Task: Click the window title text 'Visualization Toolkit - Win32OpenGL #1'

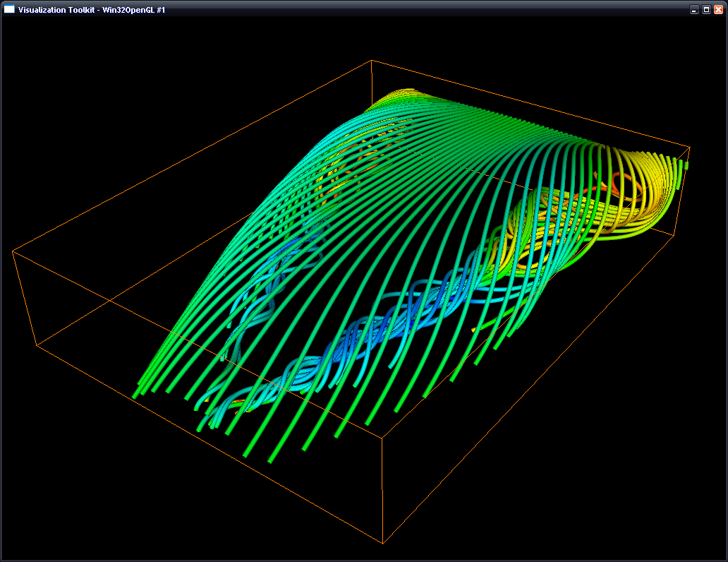Action: pyautogui.click(x=92, y=10)
